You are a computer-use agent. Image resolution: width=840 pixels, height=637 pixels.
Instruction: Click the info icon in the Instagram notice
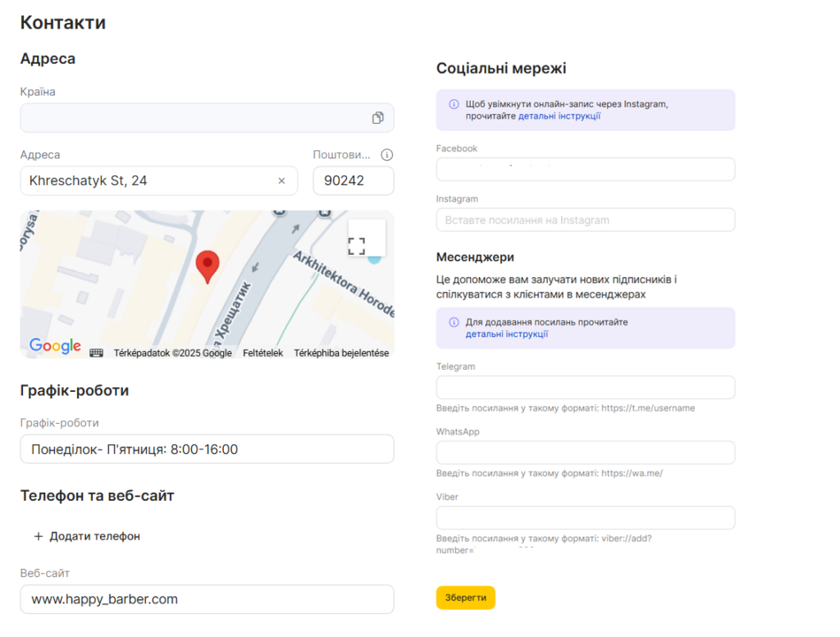point(454,104)
